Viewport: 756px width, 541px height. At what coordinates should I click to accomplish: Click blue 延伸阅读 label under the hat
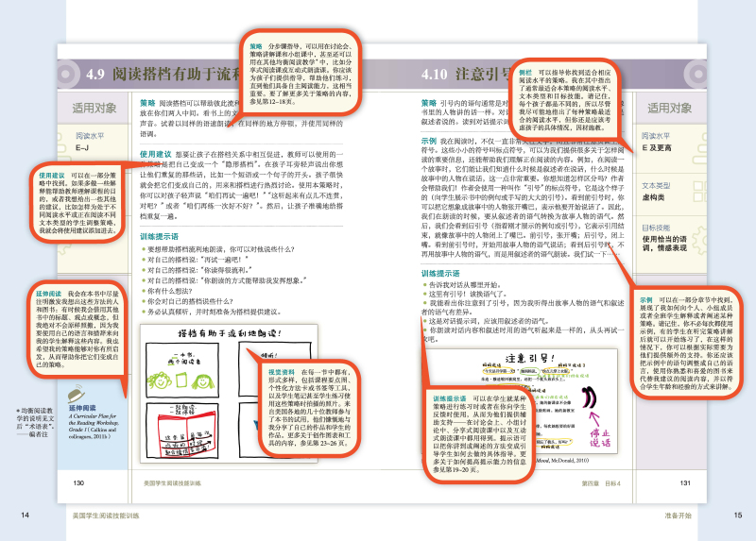coord(82,408)
